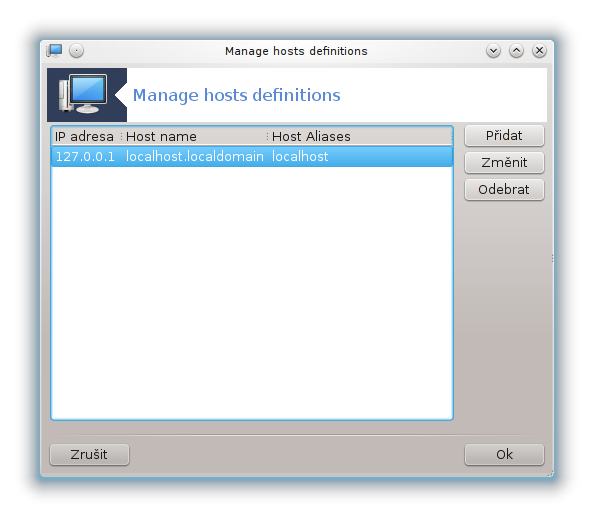Select the 127.0.0.1 IP address cell
The height and width of the screenshot is (517, 594).
click(85, 157)
